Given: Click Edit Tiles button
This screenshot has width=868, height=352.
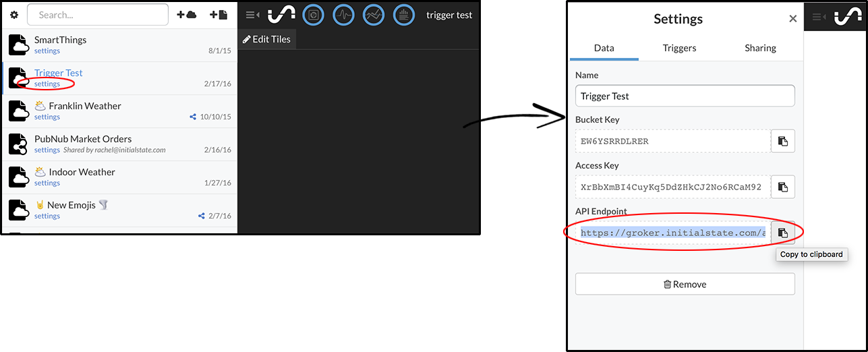Looking at the screenshot, I should point(267,40).
